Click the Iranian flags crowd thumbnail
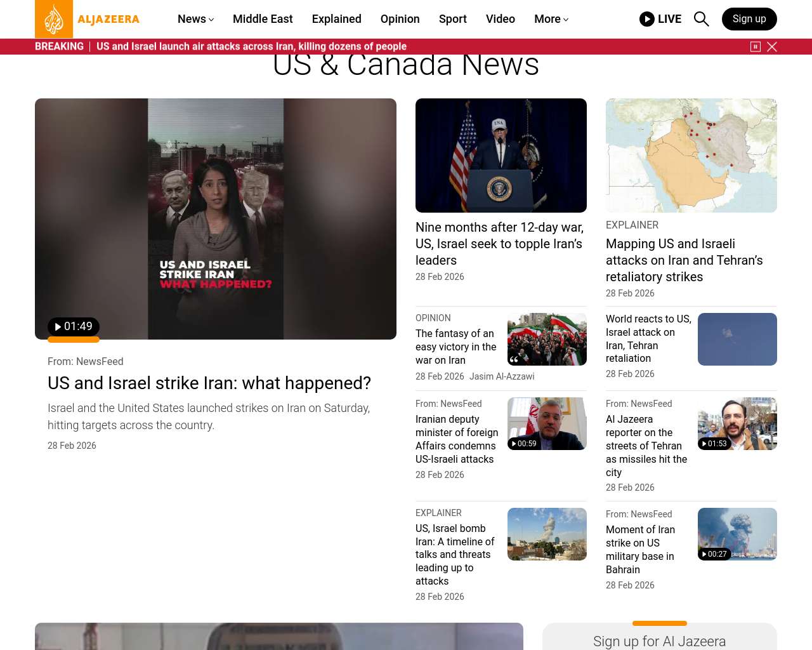 tap(547, 339)
